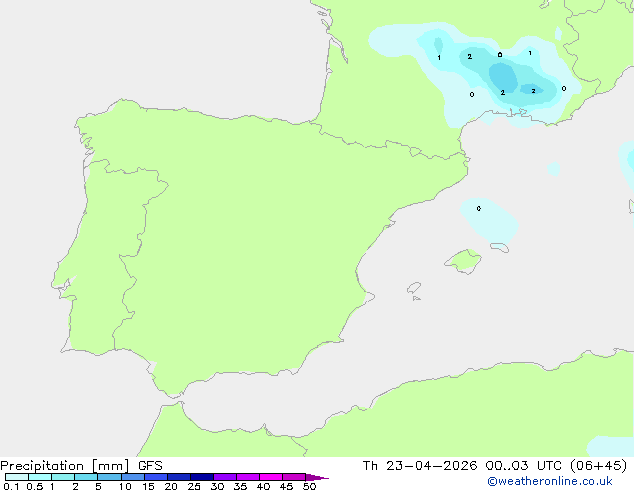Click the legend scale label '15'
Screen dimensions: 634x490
click(148, 486)
